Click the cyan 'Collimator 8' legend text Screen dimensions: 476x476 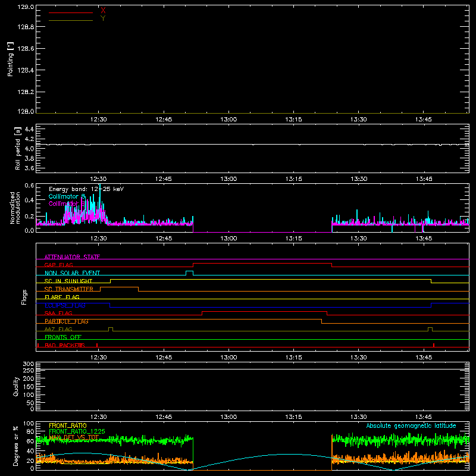[x=67, y=196]
